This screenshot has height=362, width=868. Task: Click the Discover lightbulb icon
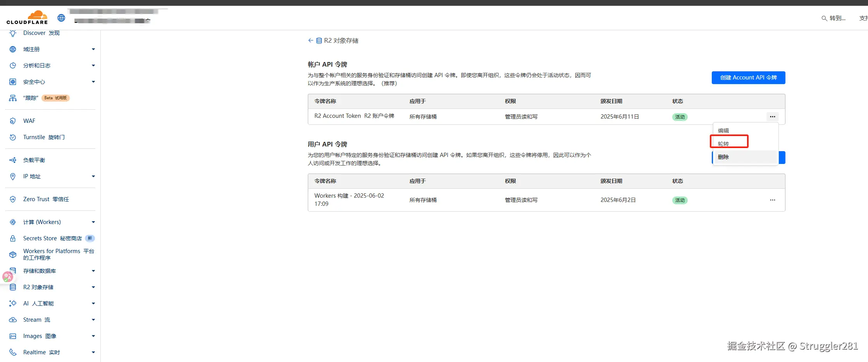pyautogui.click(x=13, y=33)
